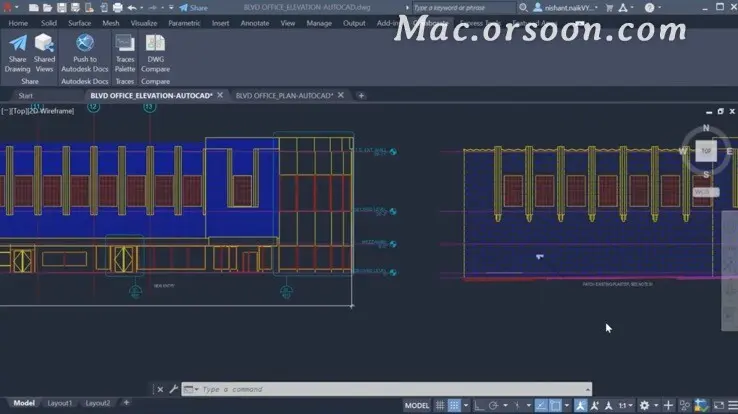Click the TOP face of the ViewCube
Image resolution: width=738 pixels, height=414 pixels.
[706, 151]
